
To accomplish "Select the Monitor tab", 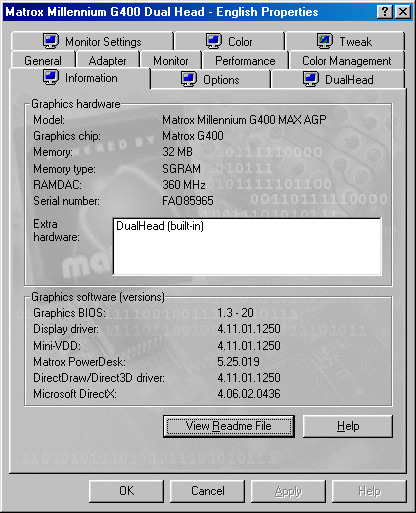I will 171,61.
